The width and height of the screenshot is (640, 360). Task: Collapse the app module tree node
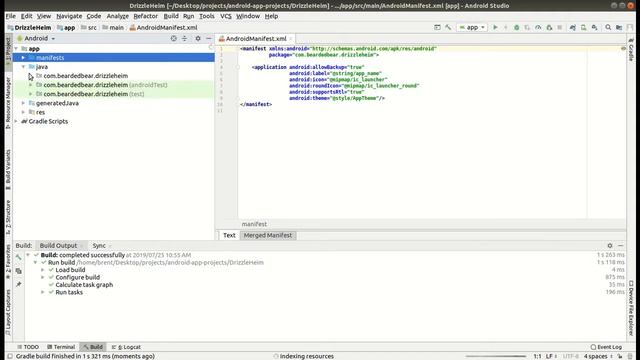click(x=16, y=49)
